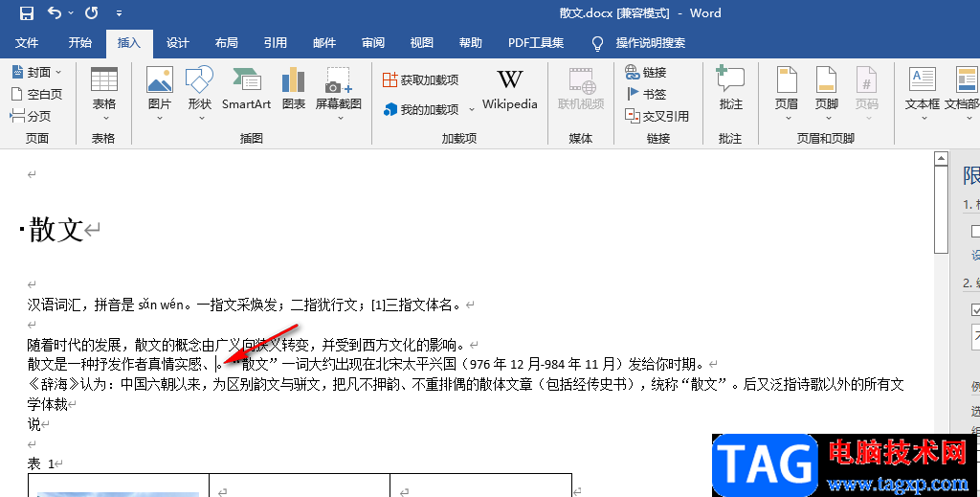Switch to the 引用 tab
The height and width of the screenshot is (497, 980).
coord(275,42)
